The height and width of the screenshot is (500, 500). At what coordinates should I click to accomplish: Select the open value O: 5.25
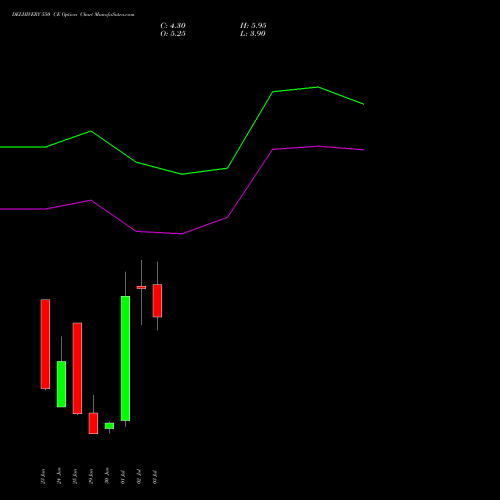tap(173, 34)
